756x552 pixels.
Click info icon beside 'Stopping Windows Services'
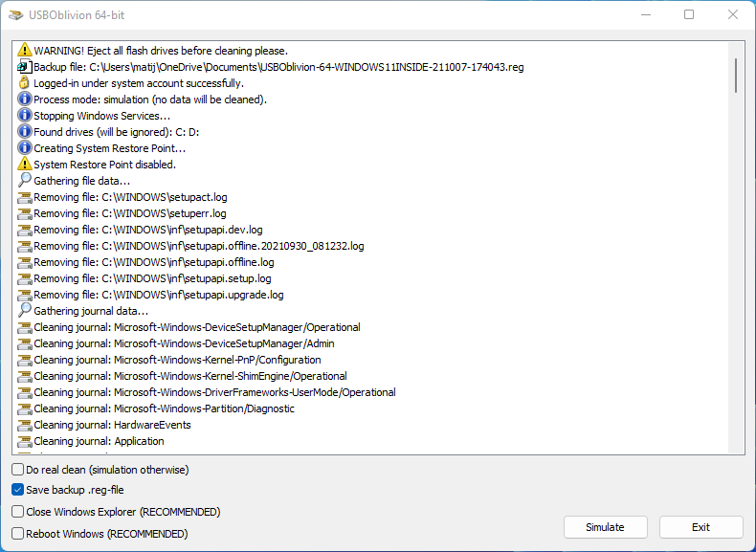[25, 115]
